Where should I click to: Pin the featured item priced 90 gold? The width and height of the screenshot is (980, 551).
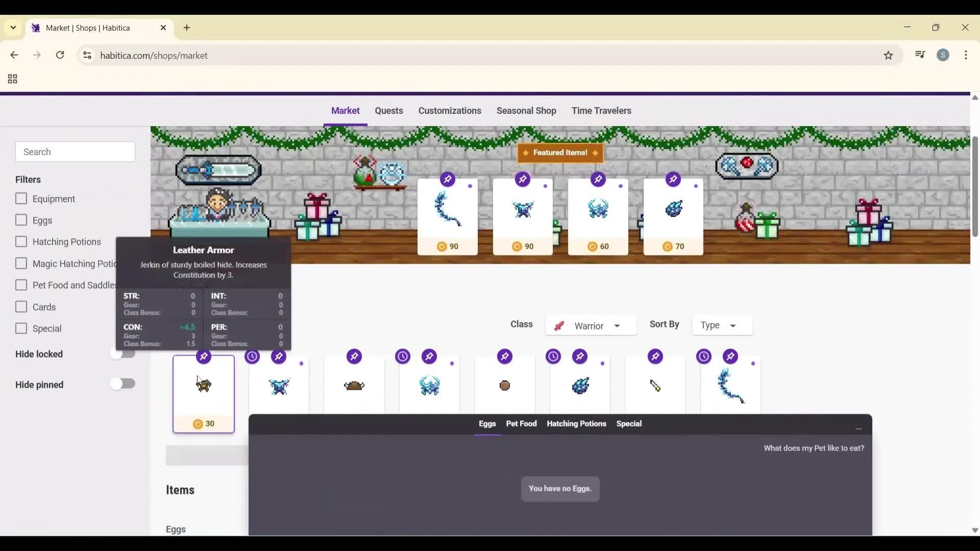[448, 179]
